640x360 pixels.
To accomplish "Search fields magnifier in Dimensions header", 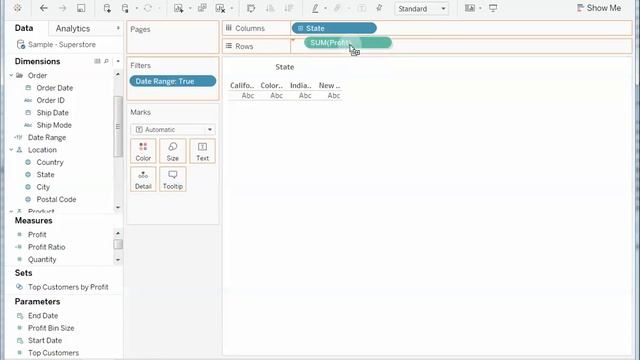I will click(x=107, y=61).
